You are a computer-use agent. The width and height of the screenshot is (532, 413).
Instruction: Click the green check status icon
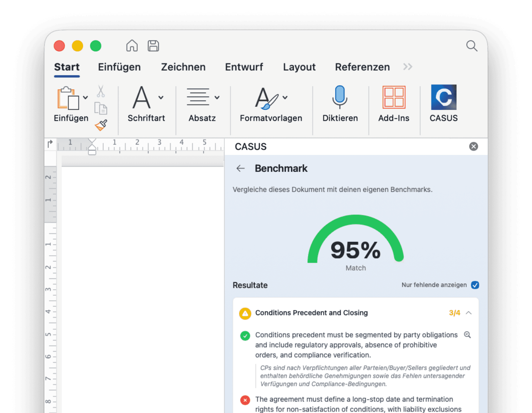[245, 336]
